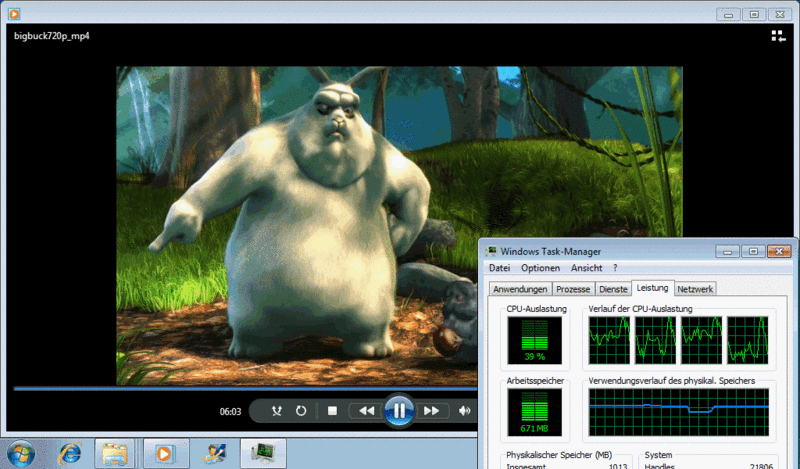The height and width of the screenshot is (469, 800).
Task: Open the Windows Start menu
Action: pyautogui.click(x=21, y=454)
